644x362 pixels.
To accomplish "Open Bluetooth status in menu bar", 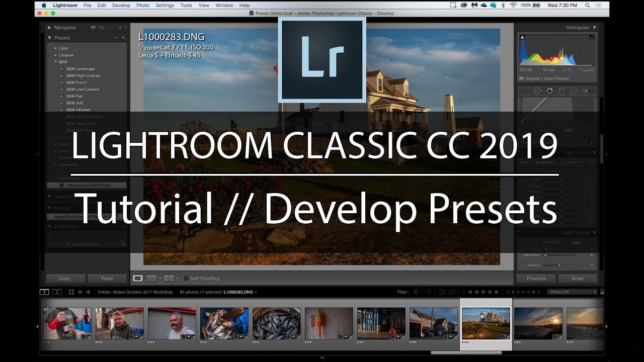I will point(503,5).
